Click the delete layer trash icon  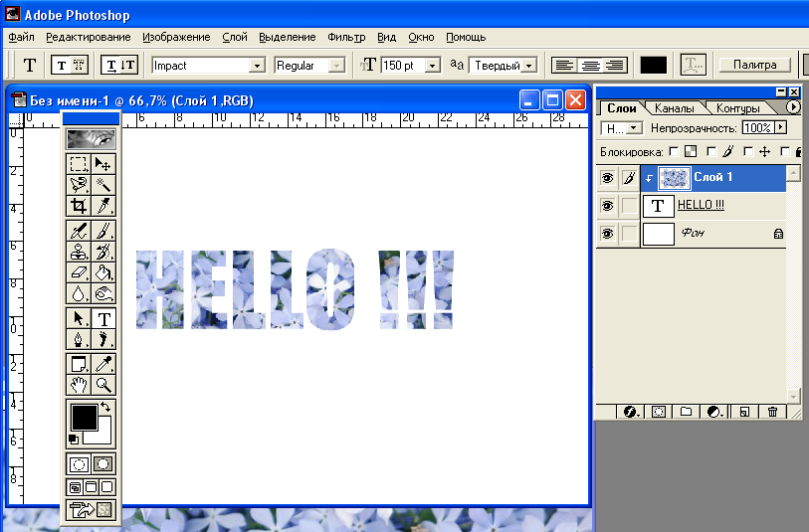tap(772, 412)
